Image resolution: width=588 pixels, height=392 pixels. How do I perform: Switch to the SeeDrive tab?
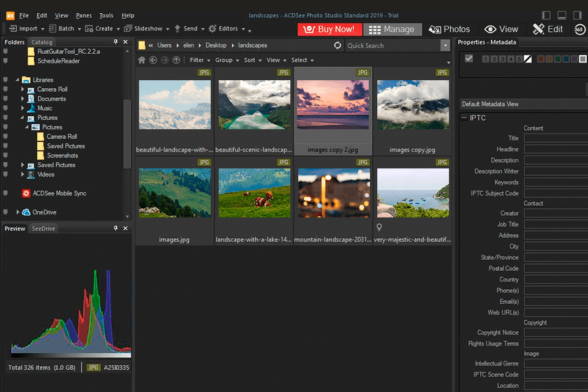click(43, 228)
